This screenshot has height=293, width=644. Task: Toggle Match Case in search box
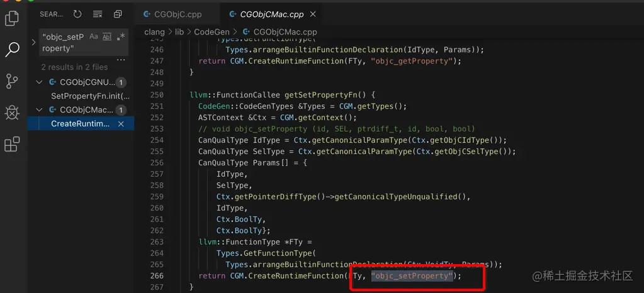click(94, 36)
